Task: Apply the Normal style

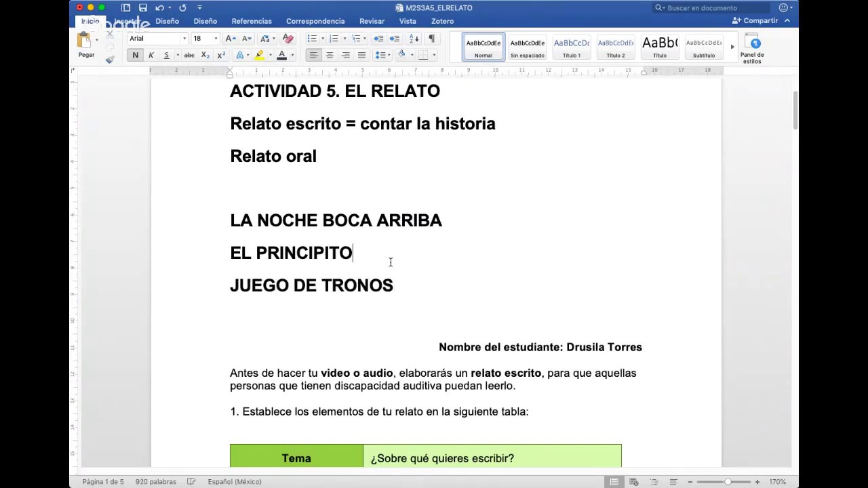Action: pyautogui.click(x=484, y=47)
